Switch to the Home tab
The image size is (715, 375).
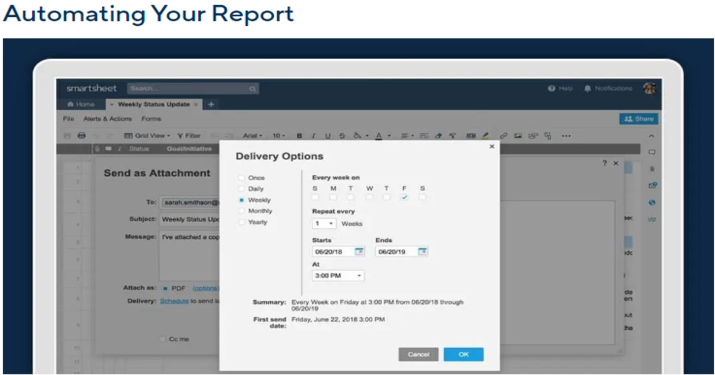coord(81,104)
